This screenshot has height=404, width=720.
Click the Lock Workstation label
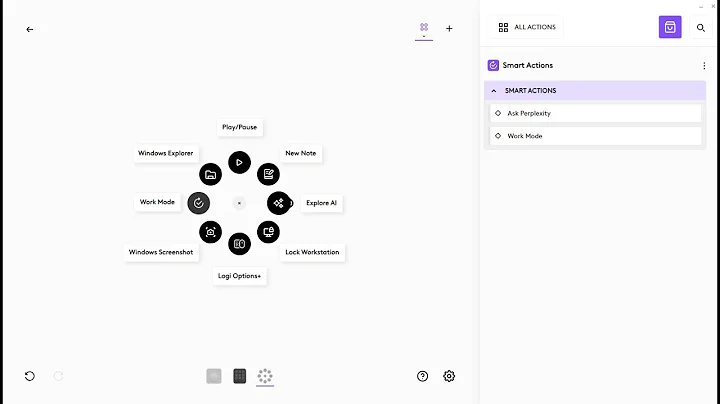click(312, 252)
